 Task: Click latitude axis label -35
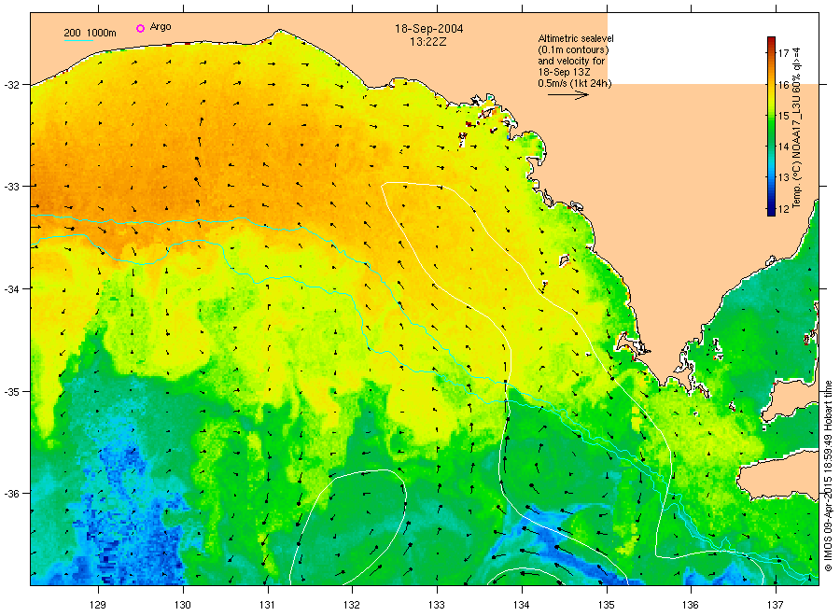pos(11,391)
